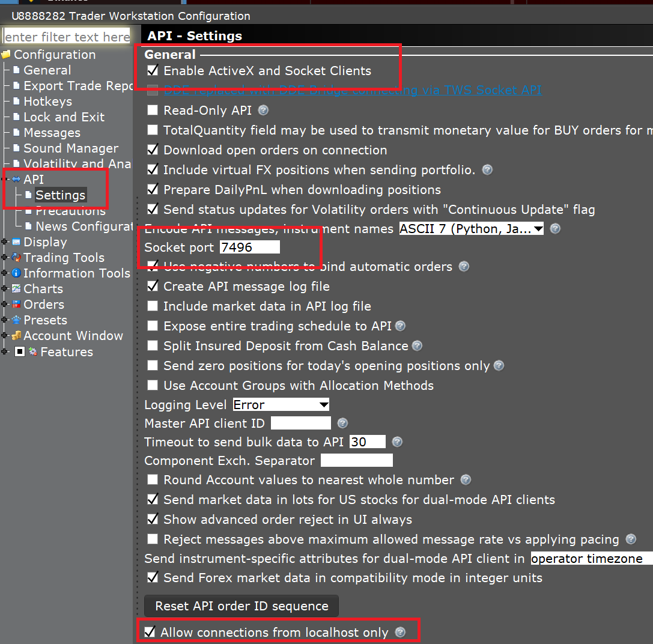
Task: Click the Presets icon in tree
Action: [16, 320]
